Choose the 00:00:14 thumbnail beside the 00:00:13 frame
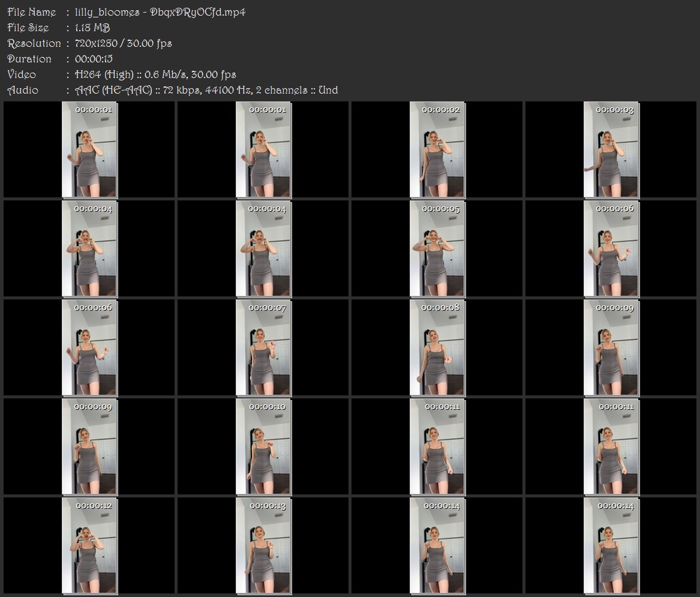 tap(437, 546)
